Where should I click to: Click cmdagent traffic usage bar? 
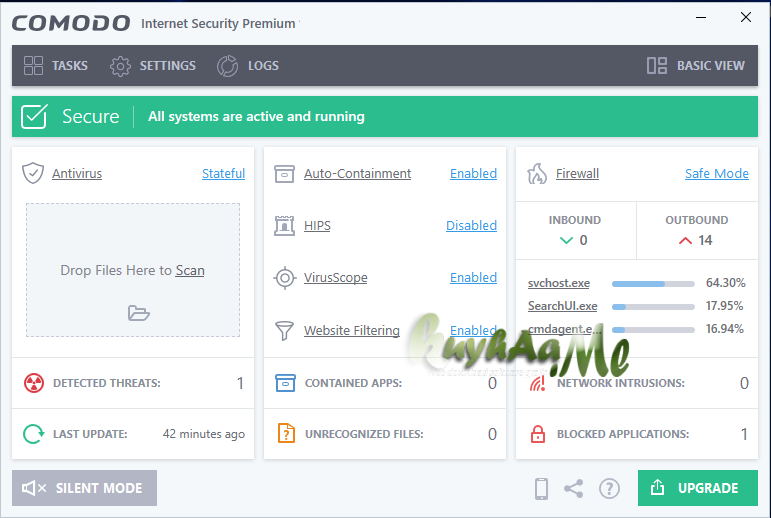pyautogui.click(x=653, y=330)
